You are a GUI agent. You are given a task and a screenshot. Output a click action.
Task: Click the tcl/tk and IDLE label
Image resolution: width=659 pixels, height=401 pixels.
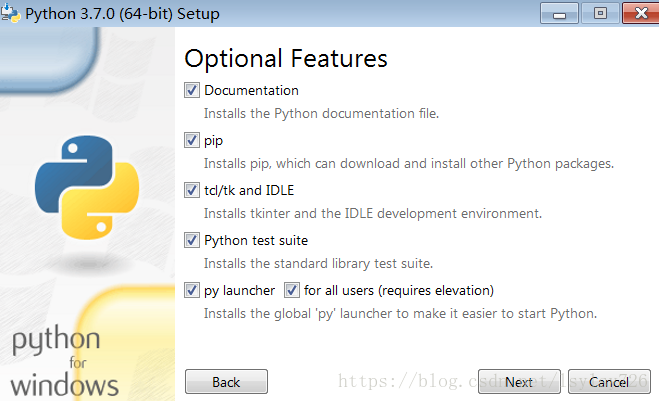pos(249,190)
